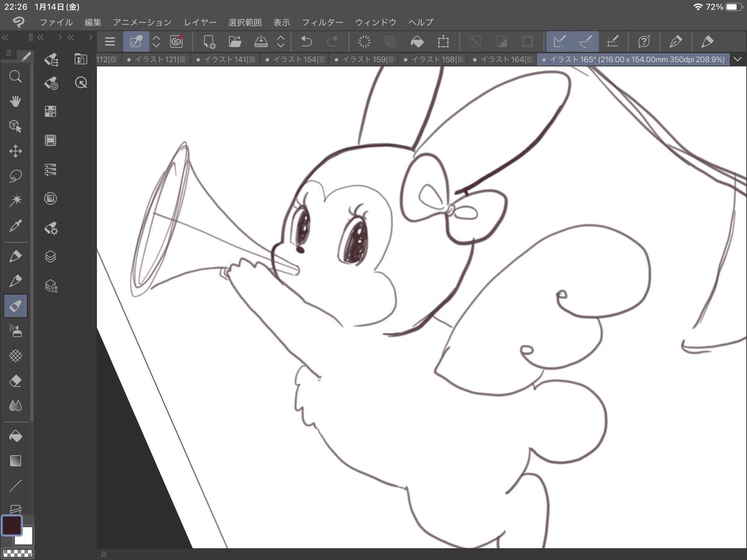Open the canvas tab list dropdown chevron

pos(738,60)
